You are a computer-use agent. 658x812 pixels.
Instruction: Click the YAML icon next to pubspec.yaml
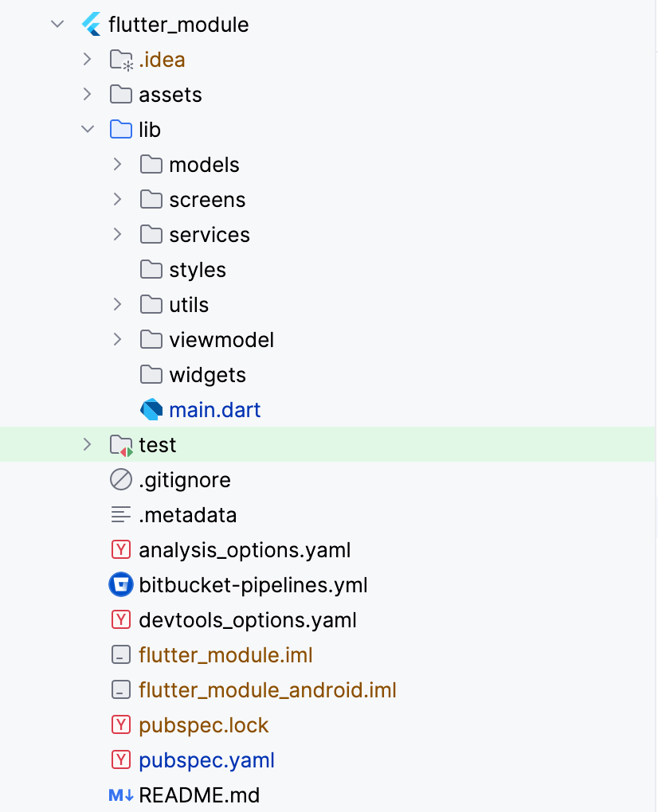(120, 759)
